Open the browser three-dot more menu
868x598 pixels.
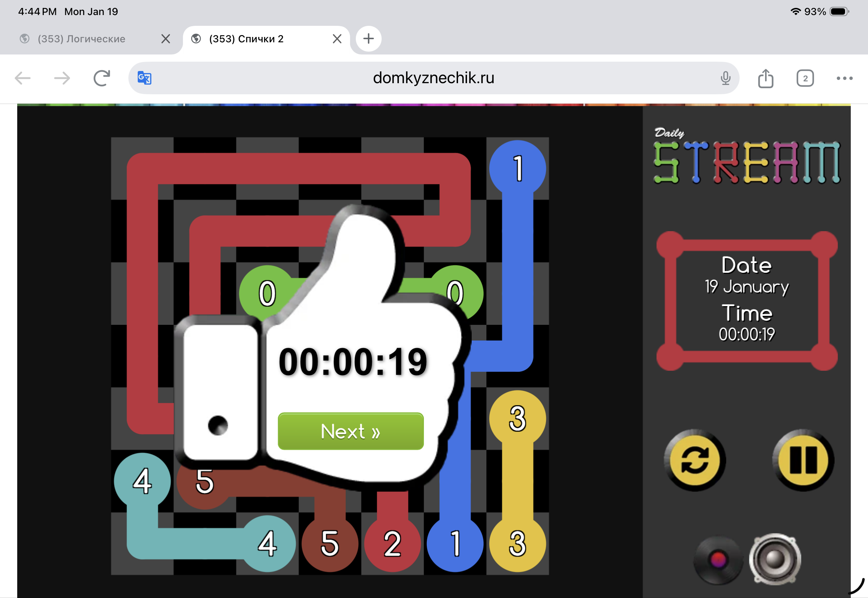tap(844, 78)
